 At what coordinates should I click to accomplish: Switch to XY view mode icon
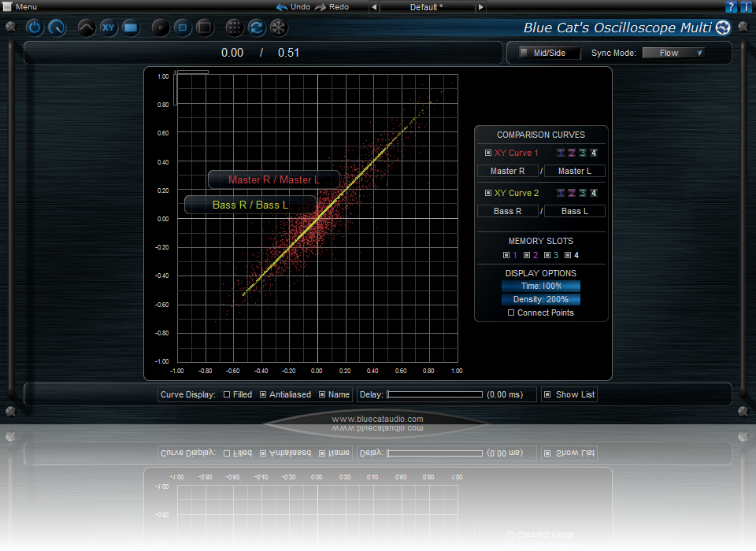(x=109, y=28)
